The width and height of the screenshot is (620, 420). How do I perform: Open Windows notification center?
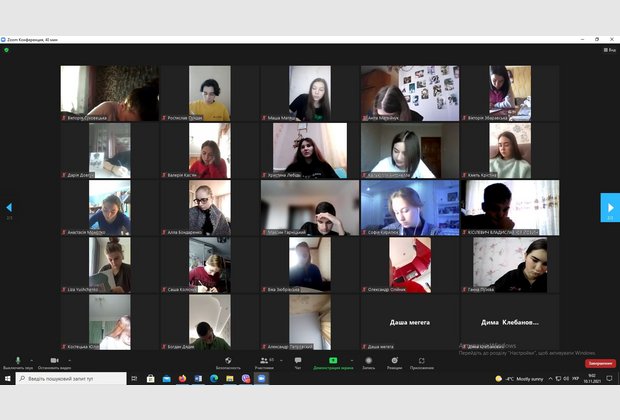(609, 379)
